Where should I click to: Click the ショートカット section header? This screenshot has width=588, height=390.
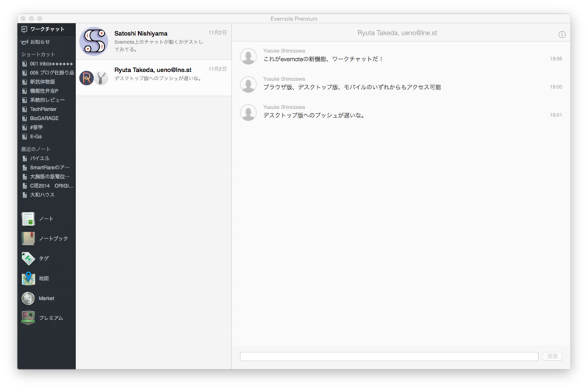point(38,54)
